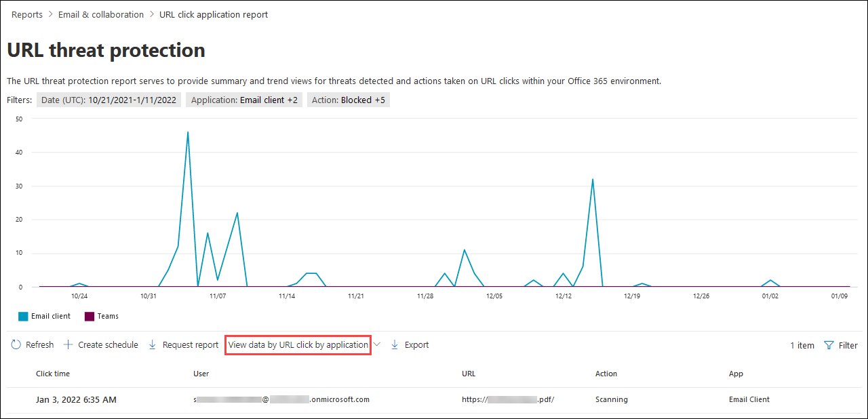Open the View data by URL click dropdown
The width and height of the screenshot is (868, 419).
tap(298, 345)
